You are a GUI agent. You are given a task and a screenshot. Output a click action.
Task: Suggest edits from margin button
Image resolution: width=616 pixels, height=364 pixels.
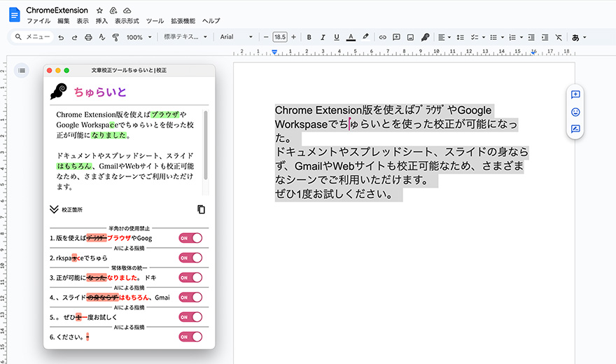(x=575, y=129)
